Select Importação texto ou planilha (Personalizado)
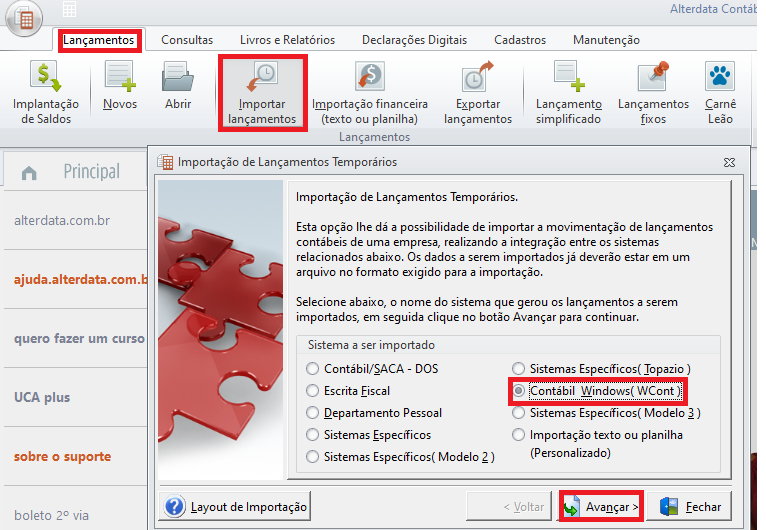 518,435
